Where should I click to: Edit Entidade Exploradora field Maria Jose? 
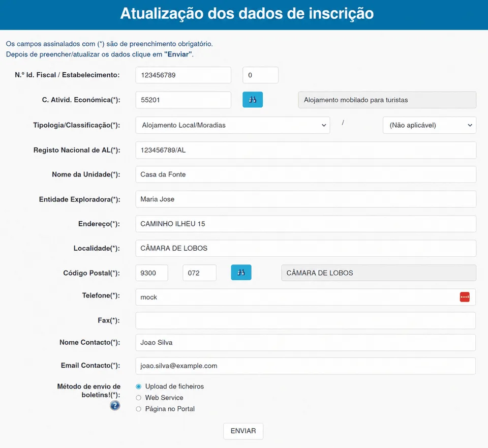pyautogui.click(x=306, y=199)
